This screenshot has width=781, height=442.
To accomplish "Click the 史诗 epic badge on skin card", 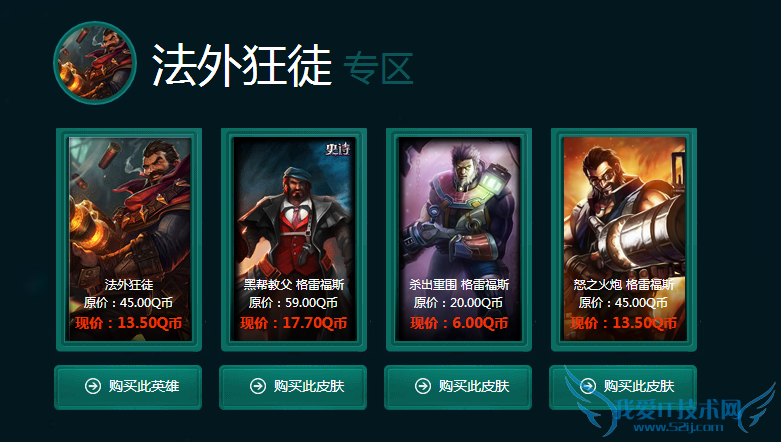I will coord(338,148).
